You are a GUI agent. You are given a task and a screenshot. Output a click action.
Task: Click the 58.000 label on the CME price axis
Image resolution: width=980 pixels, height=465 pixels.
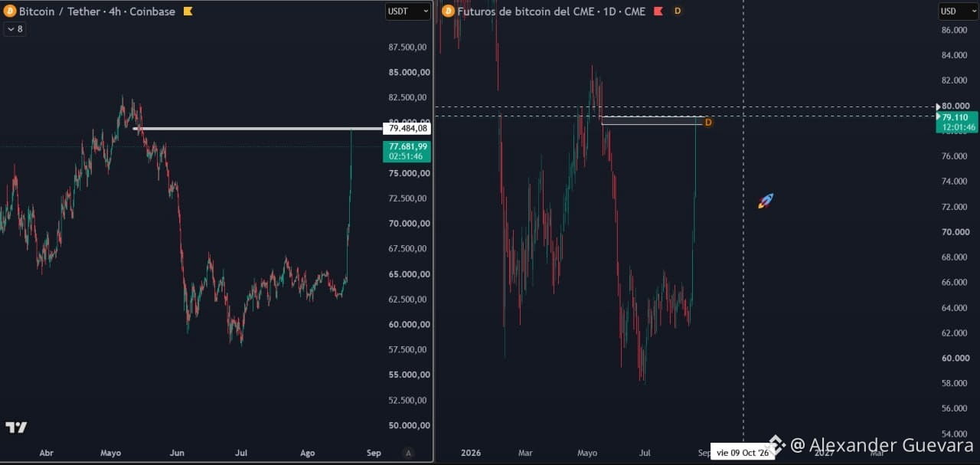(955, 384)
